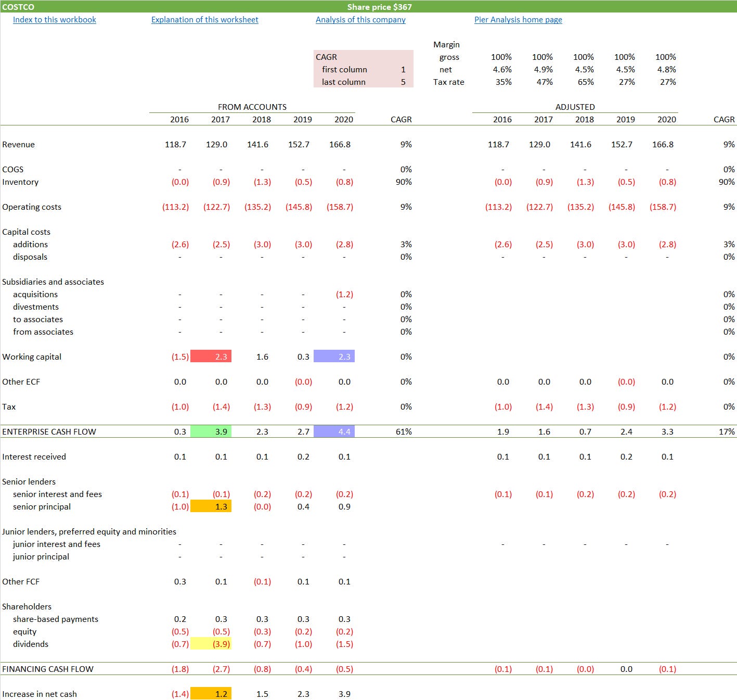Image resolution: width=737 pixels, height=700 pixels.
Task: Select the 'Tax rate' margin label
Action: [449, 82]
